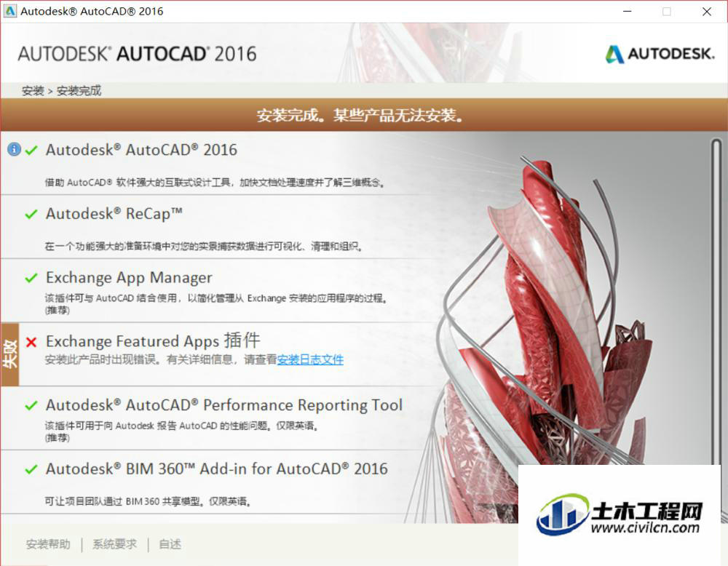
Task: Click the banner text 安装完成。某些产品无法安装。
Action: (x=360, y=115)
